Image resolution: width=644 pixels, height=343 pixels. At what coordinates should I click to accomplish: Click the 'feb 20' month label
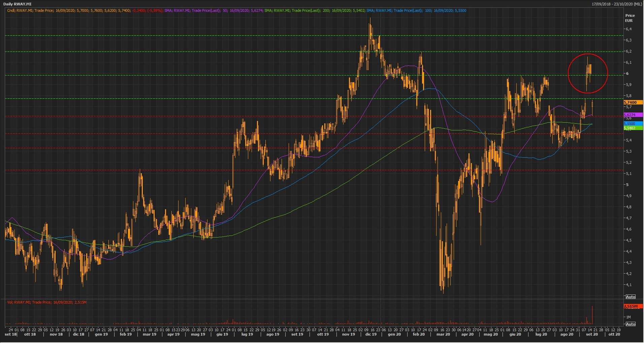(419, 334)
